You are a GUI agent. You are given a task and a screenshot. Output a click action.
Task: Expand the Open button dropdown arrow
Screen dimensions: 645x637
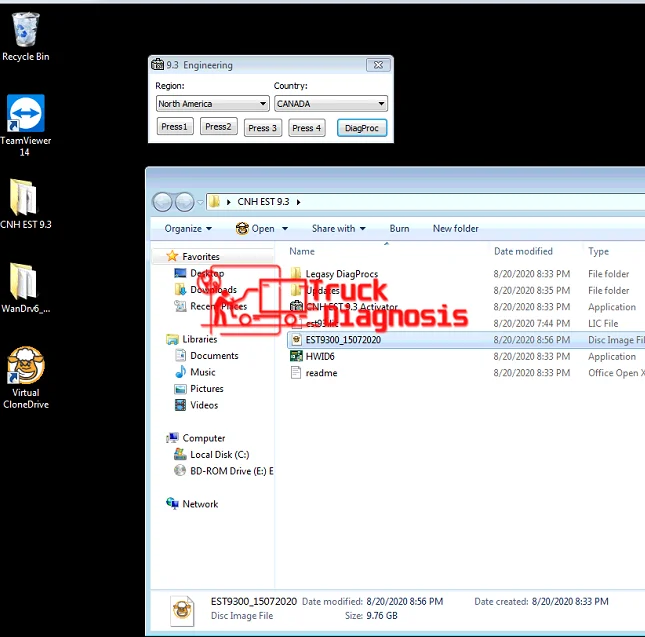285,229
